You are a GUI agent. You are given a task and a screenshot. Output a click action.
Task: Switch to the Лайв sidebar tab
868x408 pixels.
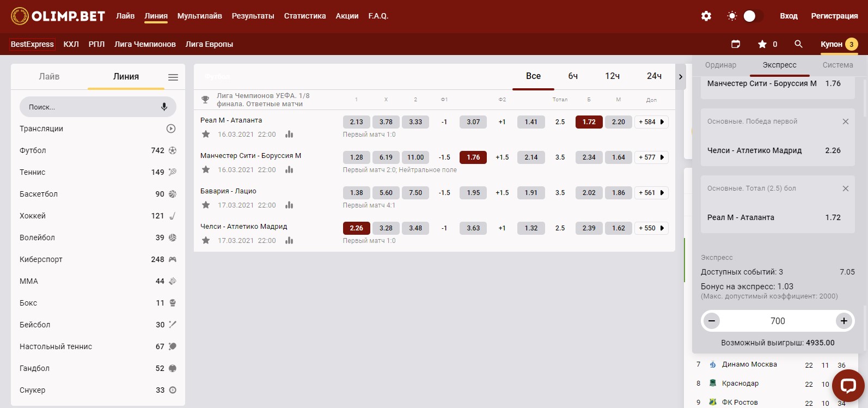point(49,77)
